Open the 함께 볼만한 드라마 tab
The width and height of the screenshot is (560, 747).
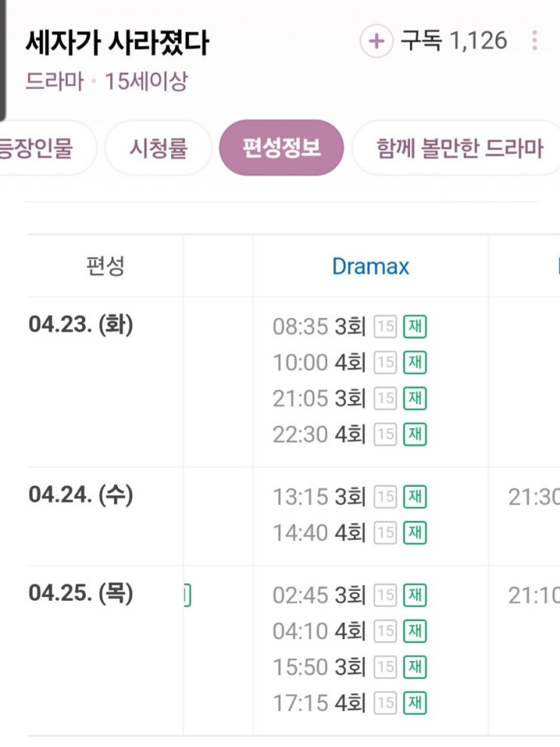[x=458, y=148]
